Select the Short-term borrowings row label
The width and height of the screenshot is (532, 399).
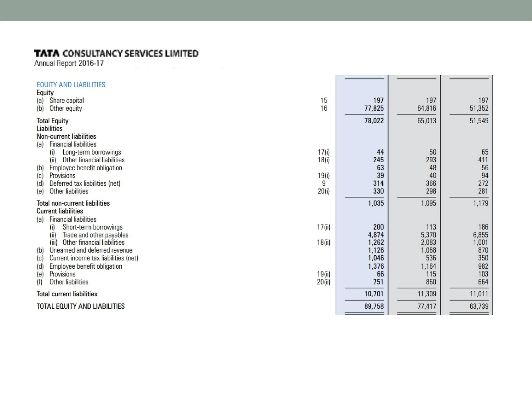pos(92,227)
